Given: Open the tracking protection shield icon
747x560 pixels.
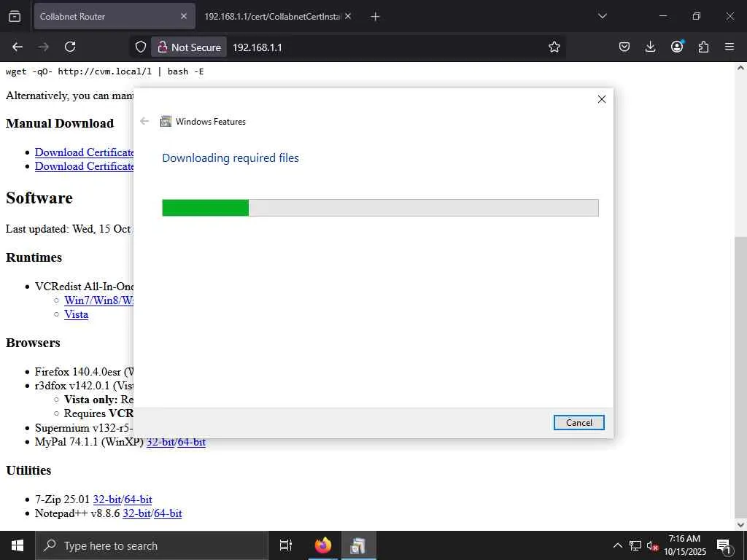Looking at the screenshot, I should coord(141,47).
